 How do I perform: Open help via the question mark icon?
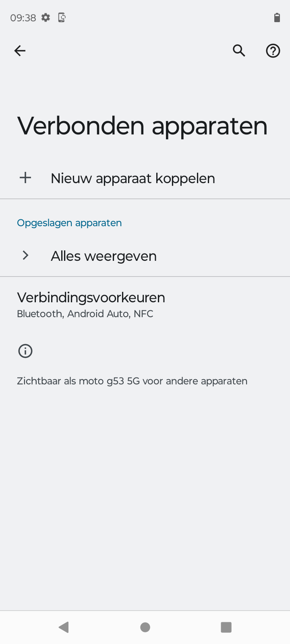[x=273, y=51]
